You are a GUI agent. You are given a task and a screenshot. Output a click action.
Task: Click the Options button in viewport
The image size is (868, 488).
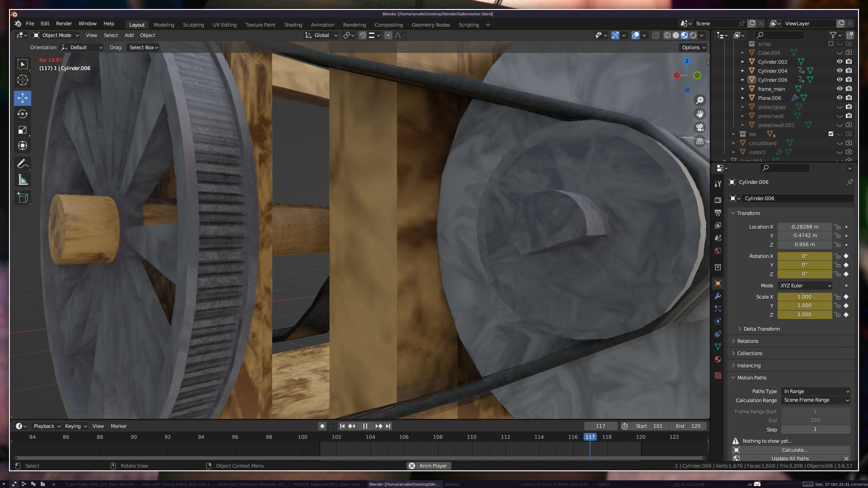(x=693, y=47)
